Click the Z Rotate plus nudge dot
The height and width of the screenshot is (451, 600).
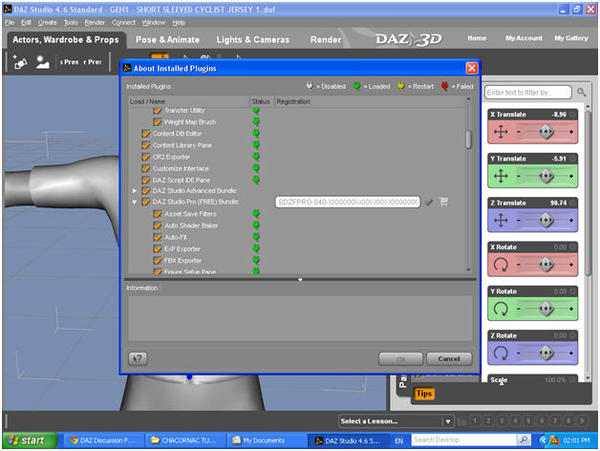(x=571, y=353)
